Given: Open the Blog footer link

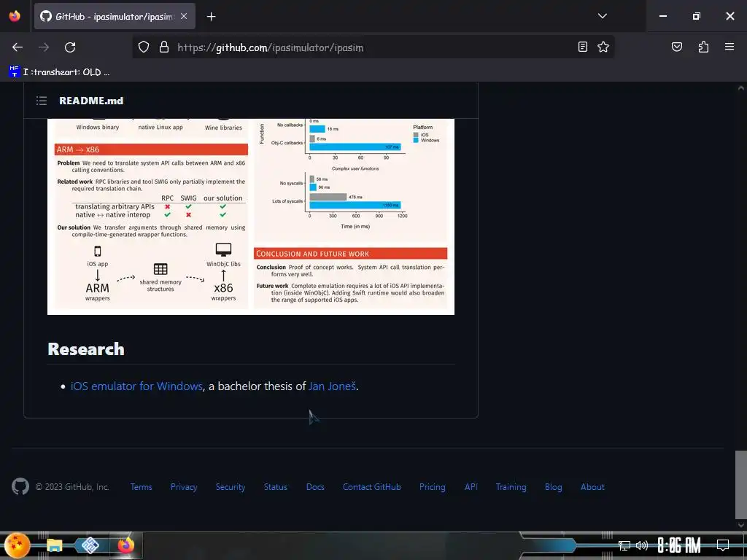Looking at the screenshot, I should tap(554, 487).
